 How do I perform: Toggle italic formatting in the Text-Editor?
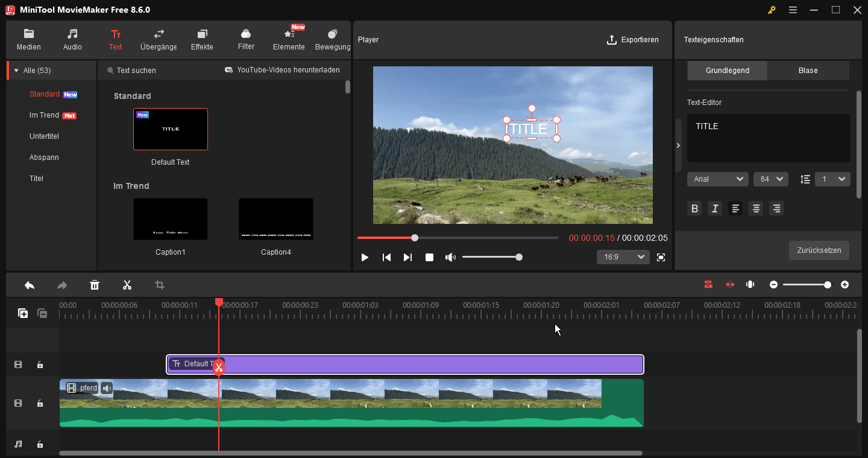[715, 208]
